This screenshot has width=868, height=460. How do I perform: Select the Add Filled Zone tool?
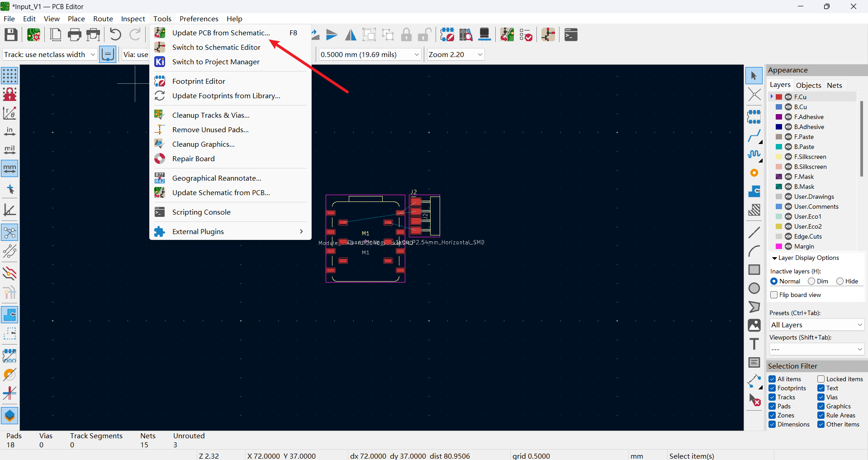click(x=754, y=192)
